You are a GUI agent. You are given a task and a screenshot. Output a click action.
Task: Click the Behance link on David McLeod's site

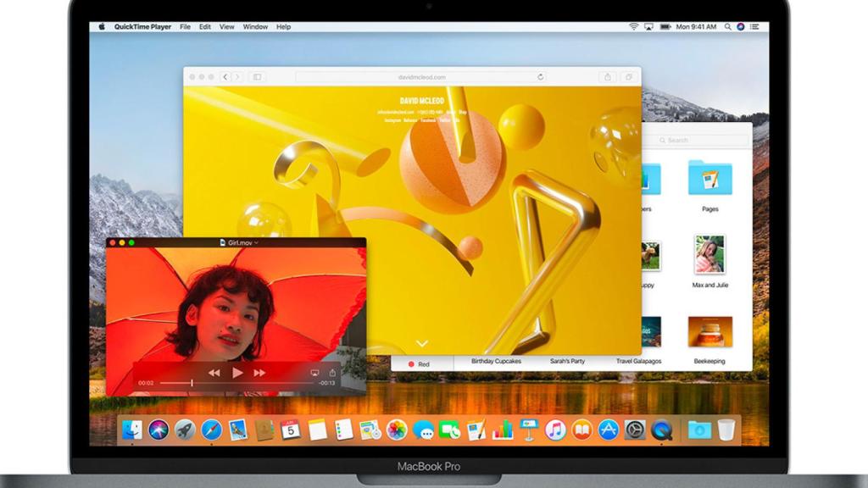[x=412, y=119]
